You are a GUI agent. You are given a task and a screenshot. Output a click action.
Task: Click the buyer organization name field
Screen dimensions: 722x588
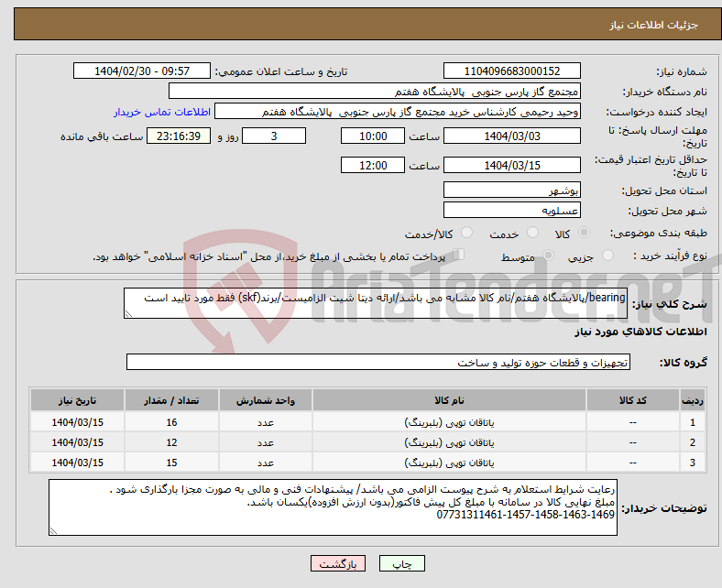(x=375, y=92)
